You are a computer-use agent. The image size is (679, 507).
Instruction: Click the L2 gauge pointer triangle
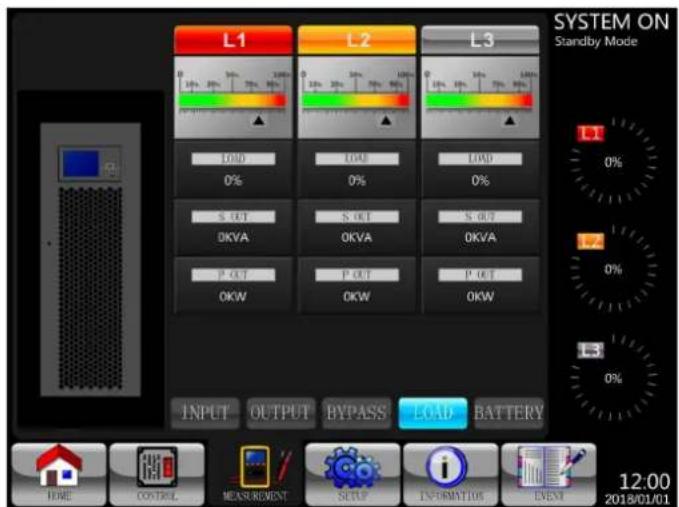(386, 121)
